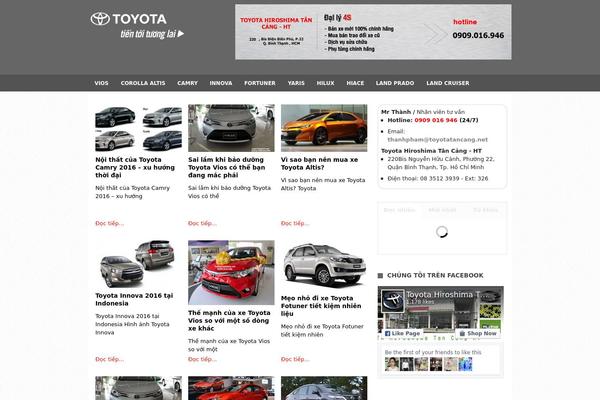Click 'Đọc tiếp...' under the Vios comparison article
Viewport: 600px width, 400px height.
[x=202, y=359]
